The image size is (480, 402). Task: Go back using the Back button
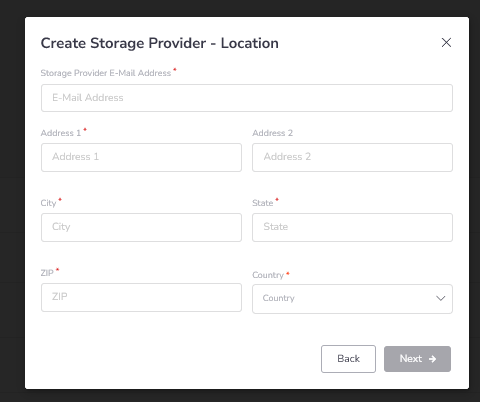coord(348,359)
